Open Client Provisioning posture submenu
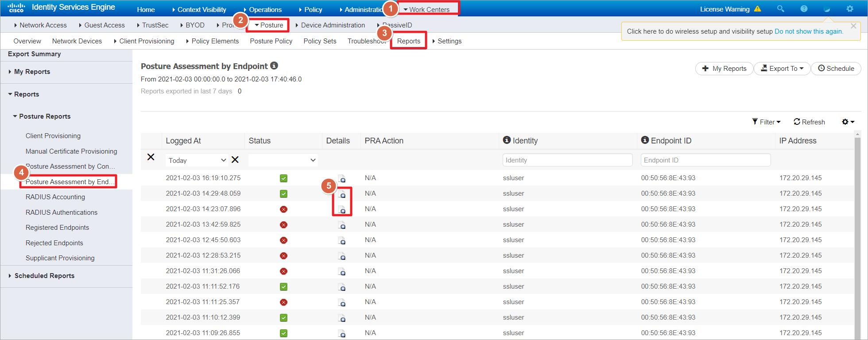 [144, 41]
